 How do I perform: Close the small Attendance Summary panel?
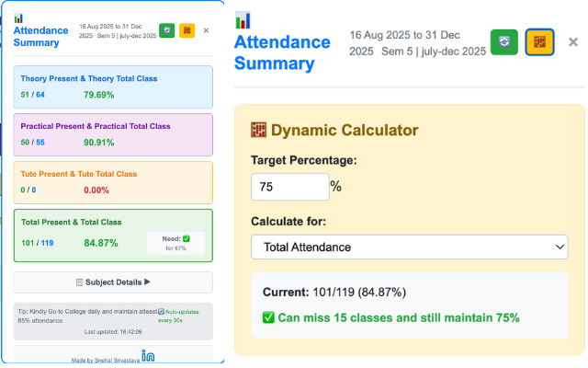[206, 30]
